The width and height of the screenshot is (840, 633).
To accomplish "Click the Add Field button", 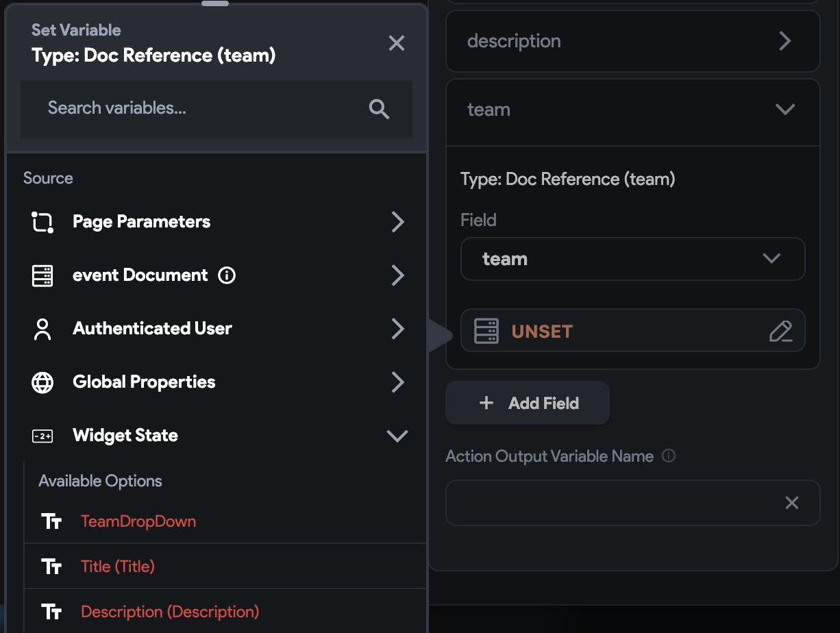I will [x=528, y=403].
